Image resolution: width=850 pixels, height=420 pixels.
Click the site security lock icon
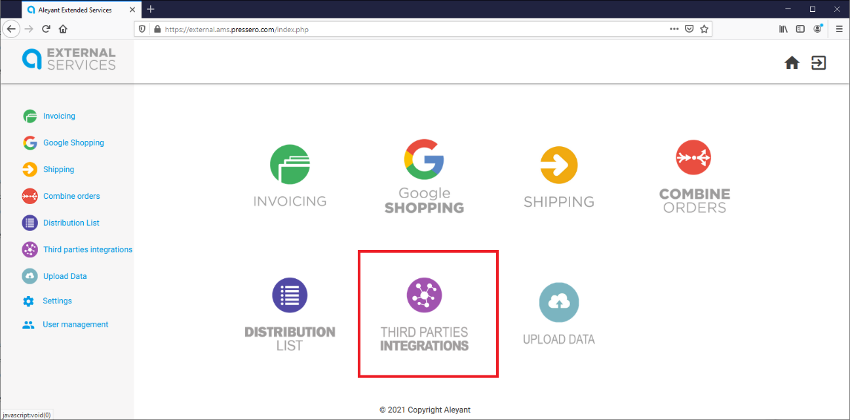click(158, 29)
